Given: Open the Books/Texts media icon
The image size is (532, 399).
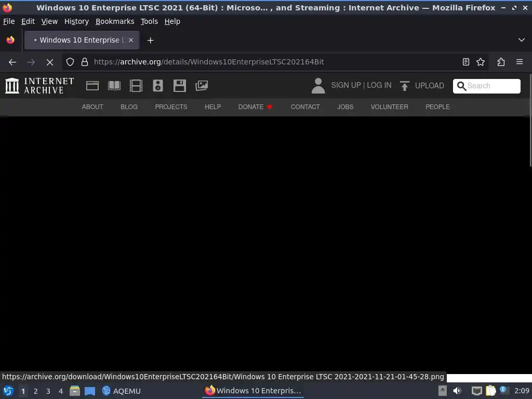Looking at the screenshot, I should (114, 86).
